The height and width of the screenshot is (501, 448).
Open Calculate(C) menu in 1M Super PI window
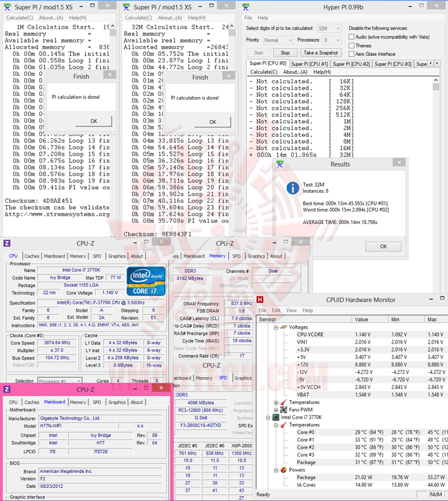[19, 17]
